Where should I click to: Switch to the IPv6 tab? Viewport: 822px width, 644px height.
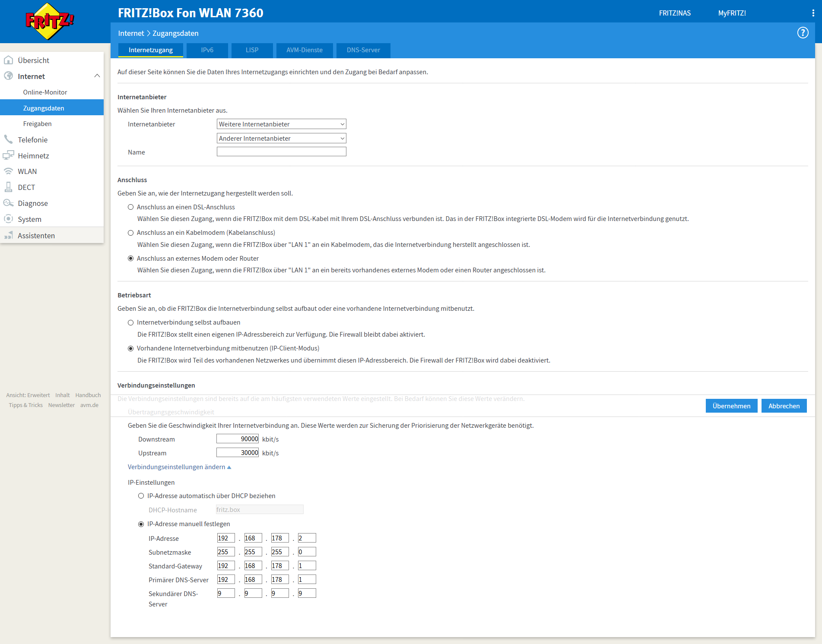coord(207,50)
